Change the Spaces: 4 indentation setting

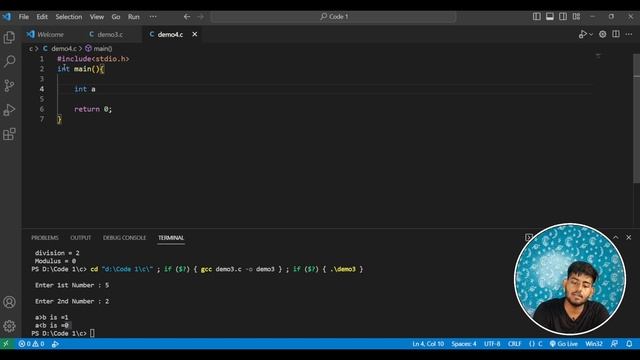(x=464, y=344)
